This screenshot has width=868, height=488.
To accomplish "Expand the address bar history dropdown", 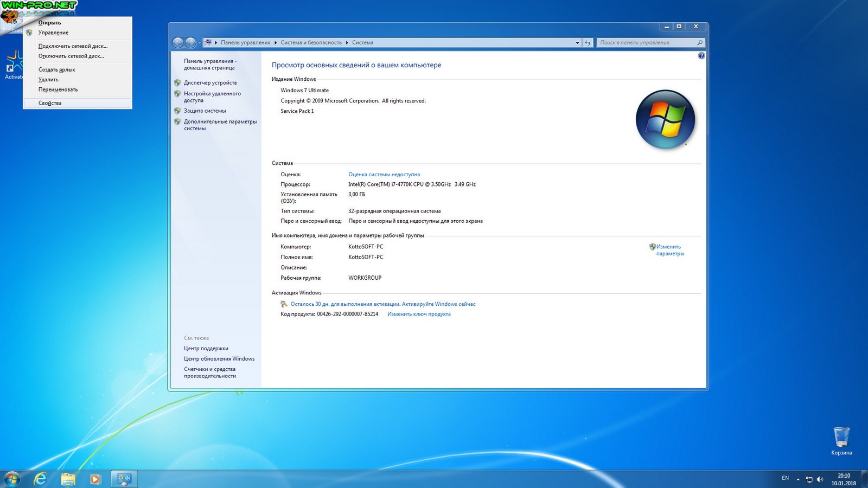I will click(x=577, y=43).
